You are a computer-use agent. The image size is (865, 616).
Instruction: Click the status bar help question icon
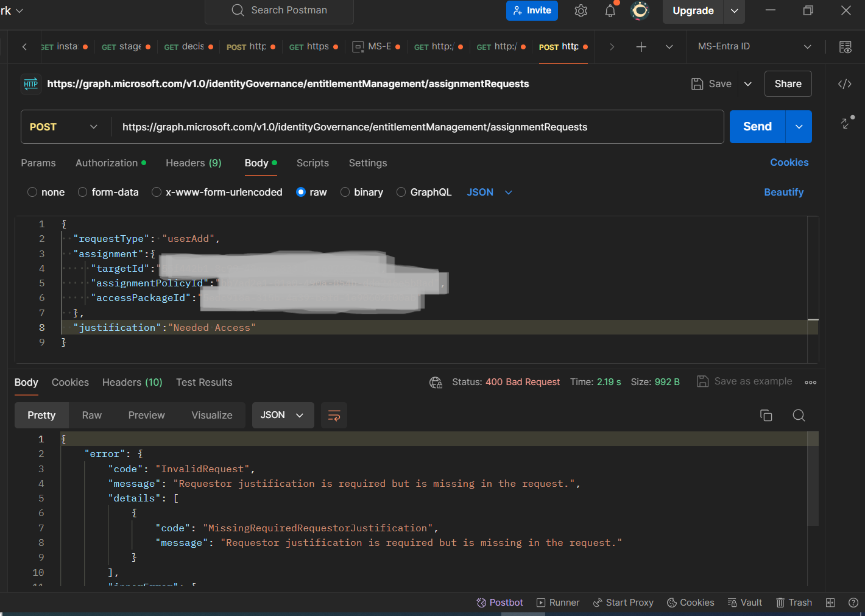click(x=853, y=603)
